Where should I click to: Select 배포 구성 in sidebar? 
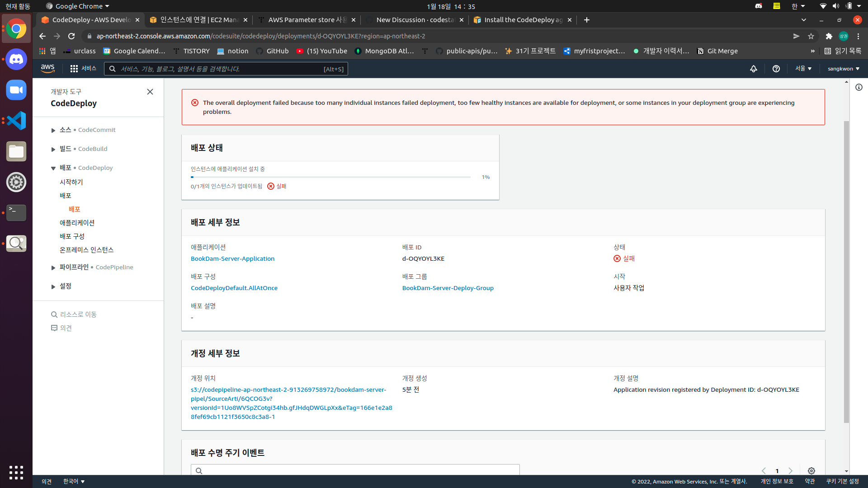pyautogui.click(x=72, y=236)
